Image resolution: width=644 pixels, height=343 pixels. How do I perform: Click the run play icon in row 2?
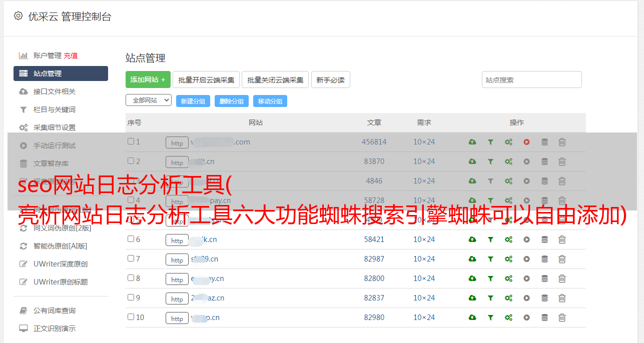pyautogui.click(x=526, y=161)
